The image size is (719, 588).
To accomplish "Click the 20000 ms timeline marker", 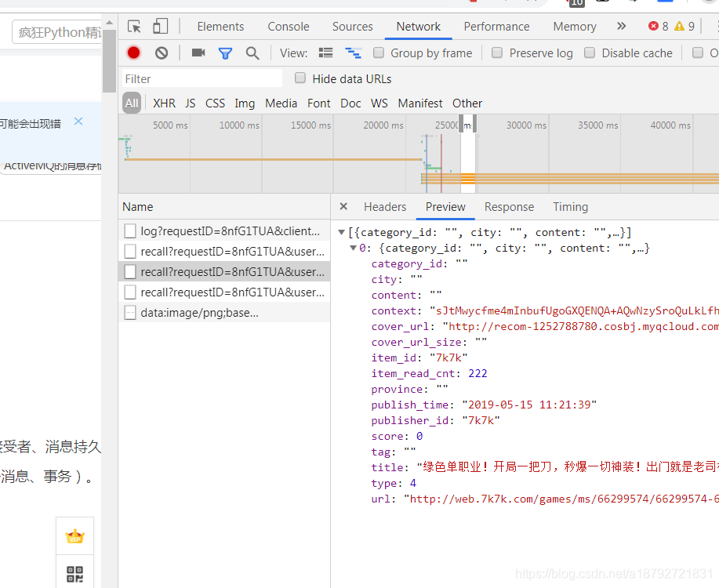I will 383,125.
